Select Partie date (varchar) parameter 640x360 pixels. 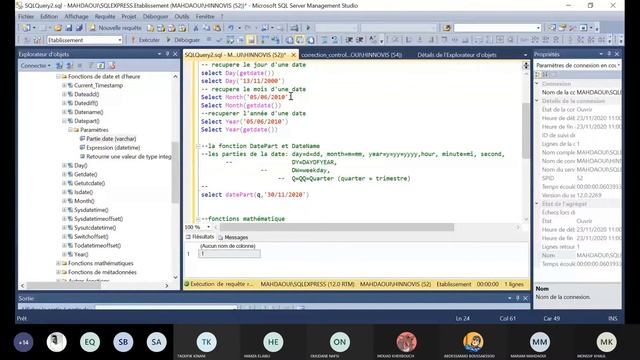(x=111, y=139)
